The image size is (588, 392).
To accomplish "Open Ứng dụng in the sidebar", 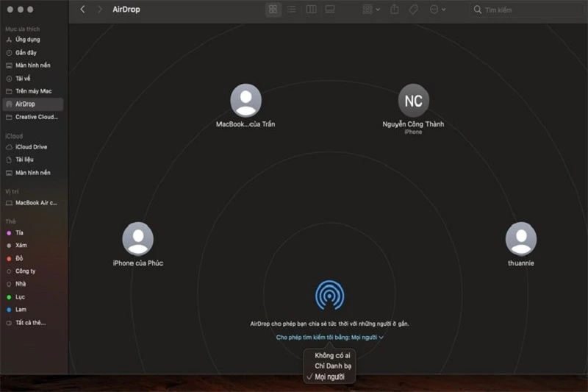I will pyautogui.click(x=32, y=40).
